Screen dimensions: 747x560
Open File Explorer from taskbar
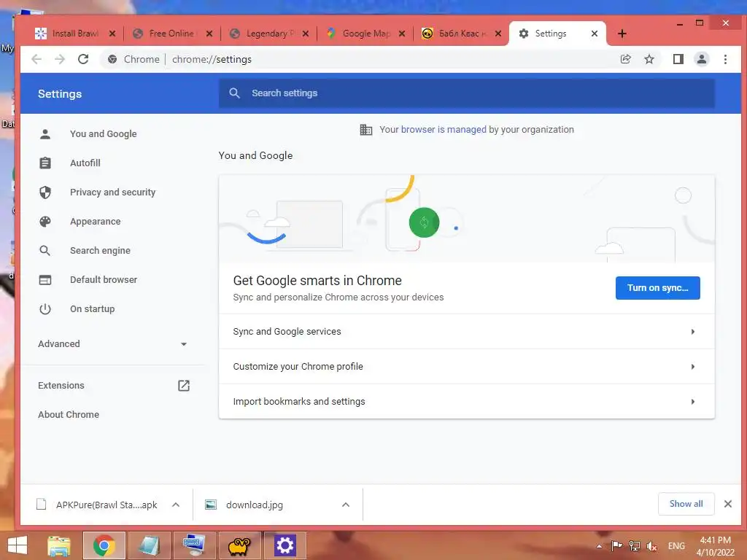pos(58,545)
